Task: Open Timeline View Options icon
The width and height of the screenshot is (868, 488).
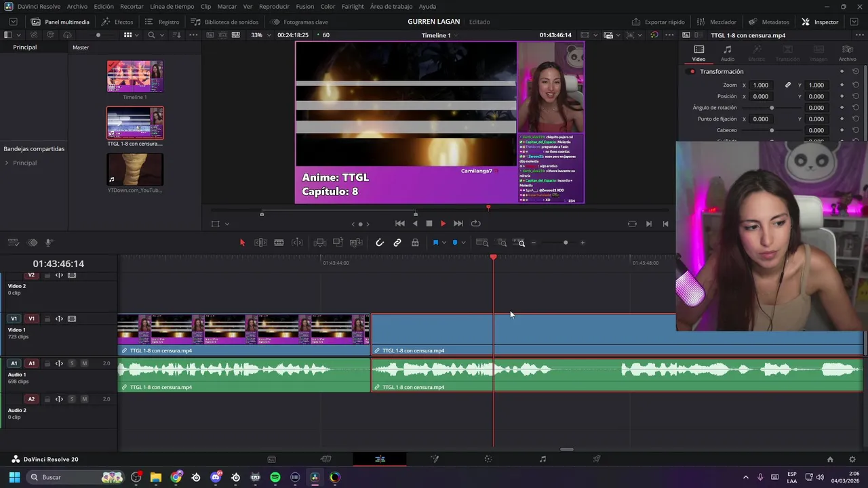Action: [x=14, y=243]
